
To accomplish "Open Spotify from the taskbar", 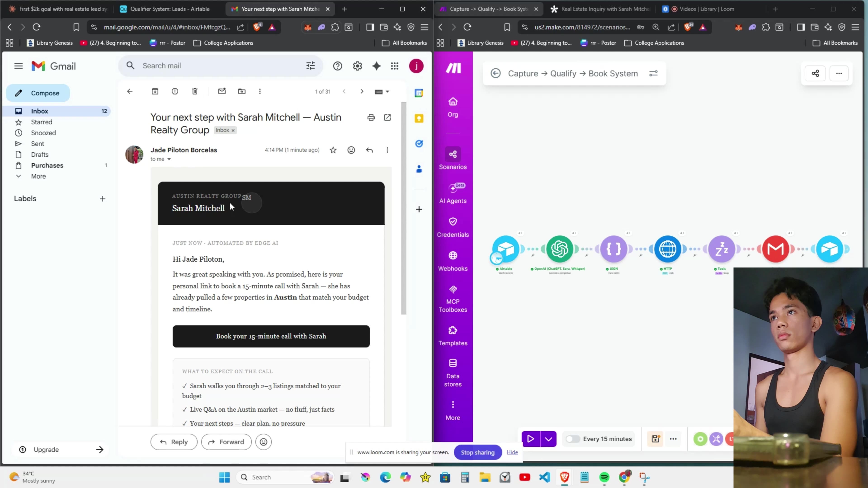I will 604,477.
